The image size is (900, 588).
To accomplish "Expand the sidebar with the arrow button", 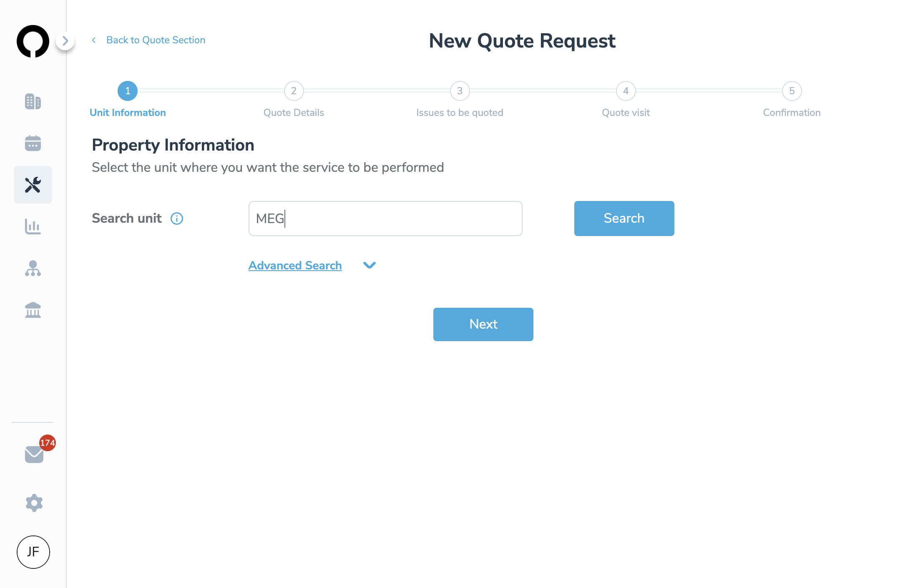I will click(x=65, y=41).
